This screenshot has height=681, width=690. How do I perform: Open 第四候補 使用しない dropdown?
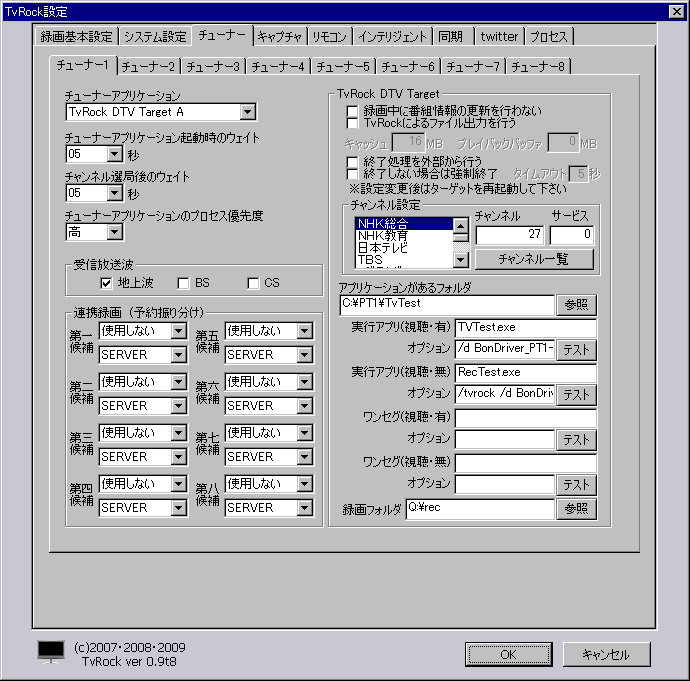[179, 484]
